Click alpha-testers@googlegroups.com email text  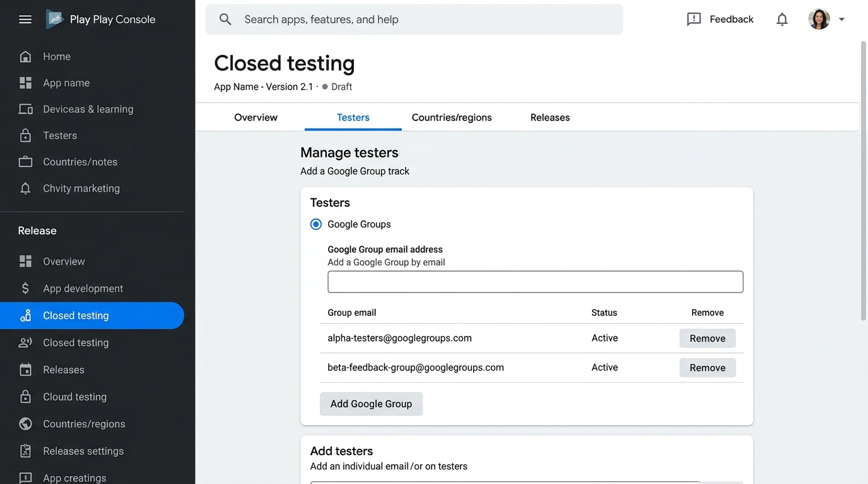(400, 338)
